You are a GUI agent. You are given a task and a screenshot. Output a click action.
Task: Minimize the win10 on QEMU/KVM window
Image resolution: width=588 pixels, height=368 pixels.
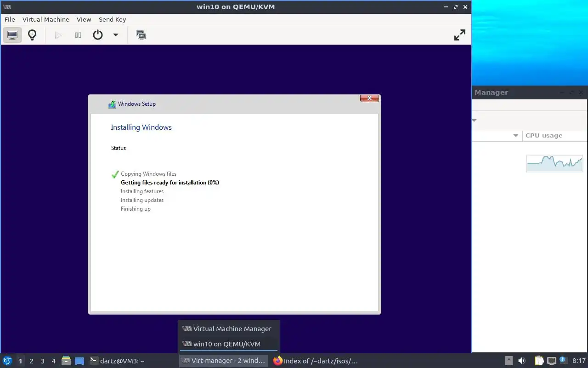(x=446, y=7)
